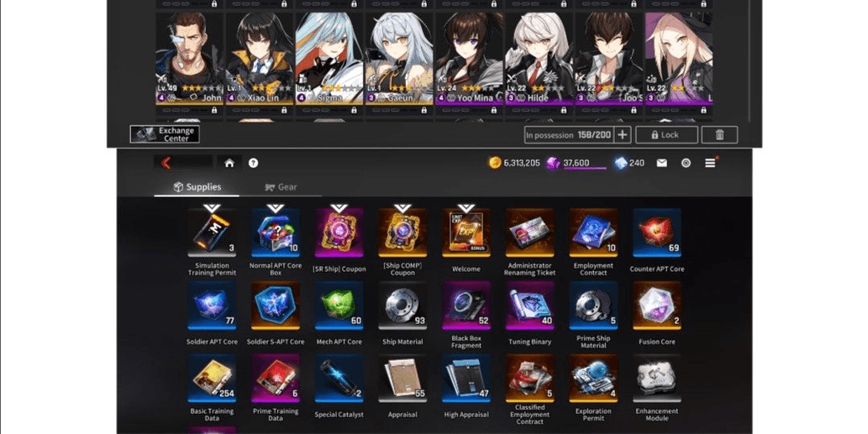Open the Exchange Center
Screen dimensions: 868x434
(165, 134)
